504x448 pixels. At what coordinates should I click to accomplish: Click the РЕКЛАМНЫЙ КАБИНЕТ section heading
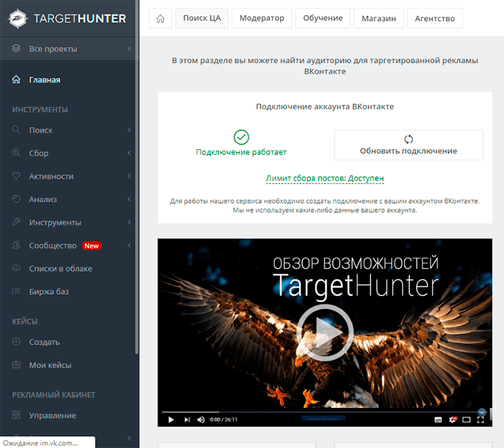[54, 395]
